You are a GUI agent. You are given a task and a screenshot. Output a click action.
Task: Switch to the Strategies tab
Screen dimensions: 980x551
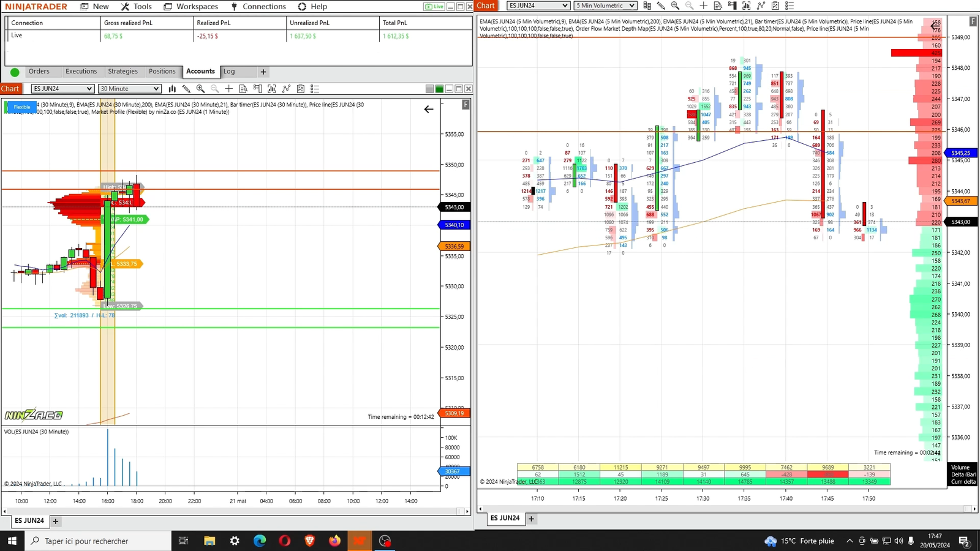point(123,72)
